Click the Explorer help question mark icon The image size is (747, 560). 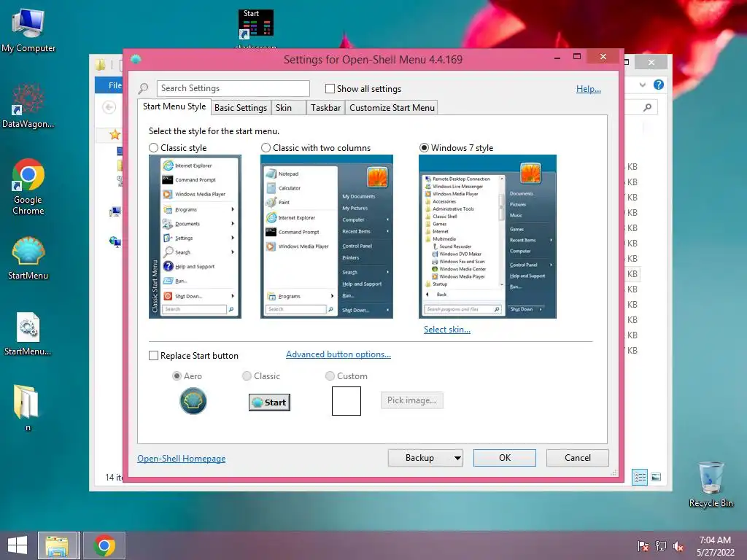pos(659,85)
